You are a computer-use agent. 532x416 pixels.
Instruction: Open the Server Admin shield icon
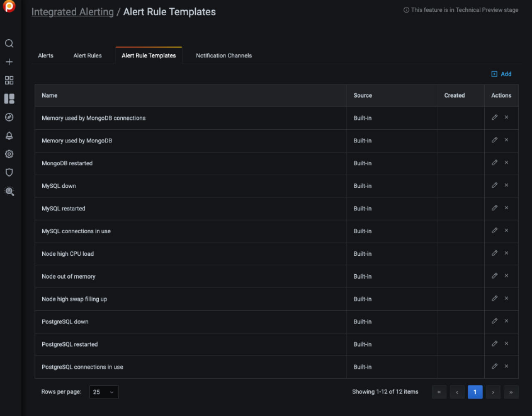(9, 173)
